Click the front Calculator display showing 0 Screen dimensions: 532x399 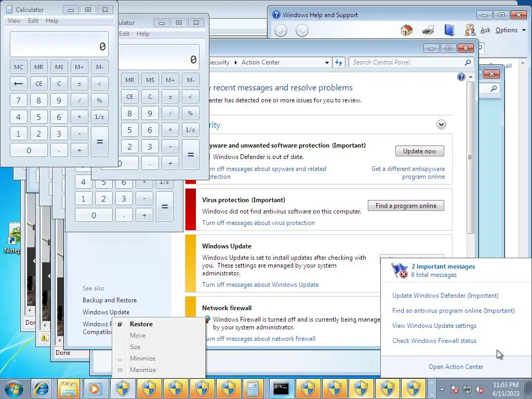(x=59, y=45)
